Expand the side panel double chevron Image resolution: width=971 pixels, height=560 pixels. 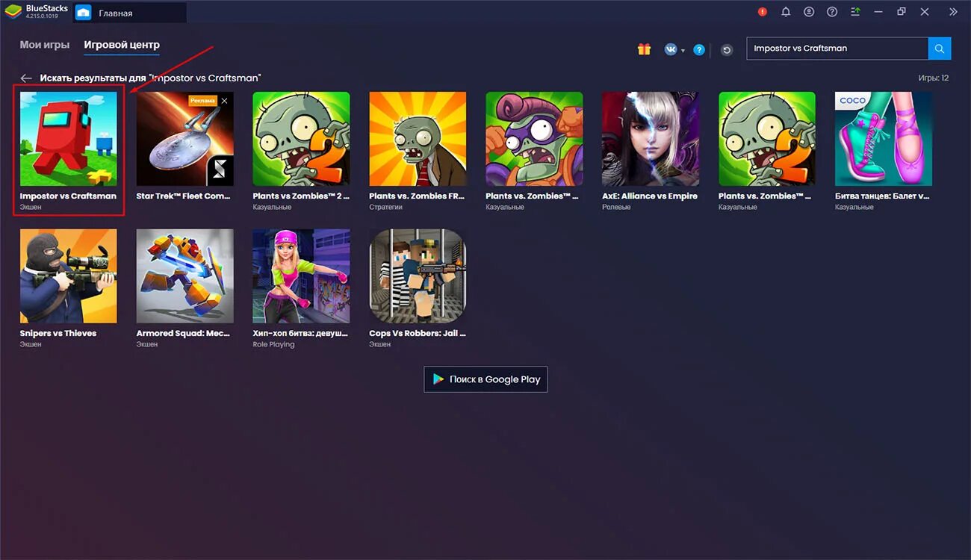953,12
